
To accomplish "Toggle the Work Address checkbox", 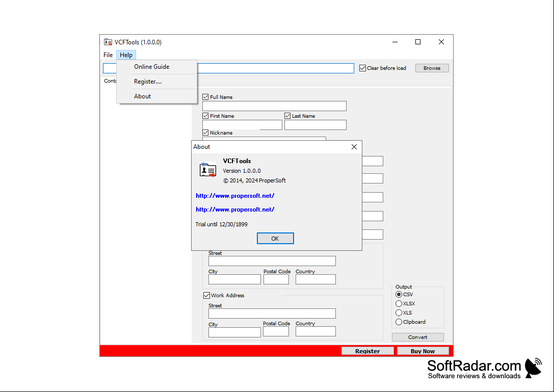I will point(207,295).
